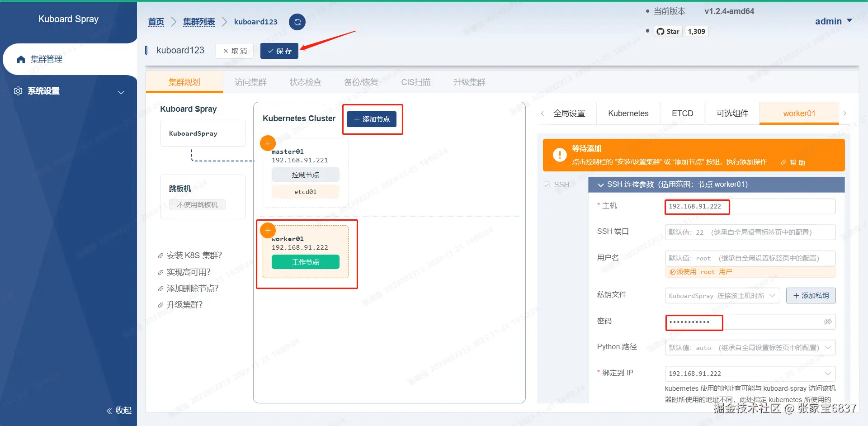Viewport: 868px width, 426px height.
Task: Collapse the sidebar with 收起
Action: point(119,410)
